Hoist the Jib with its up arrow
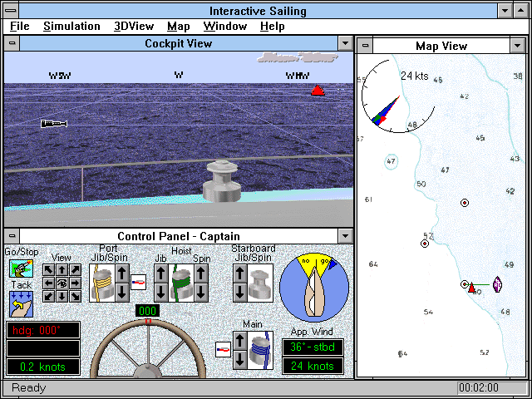532x399 pixels. 161,273
